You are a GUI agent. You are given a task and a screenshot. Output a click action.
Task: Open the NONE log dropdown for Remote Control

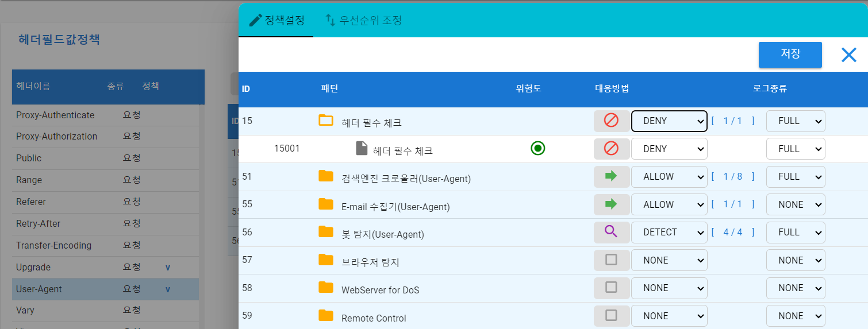click(x=796, y=316)
